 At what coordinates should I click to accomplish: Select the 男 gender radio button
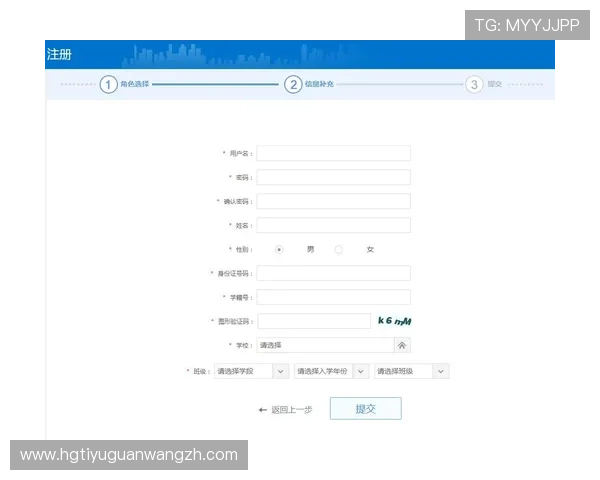[x=279, y=250]
